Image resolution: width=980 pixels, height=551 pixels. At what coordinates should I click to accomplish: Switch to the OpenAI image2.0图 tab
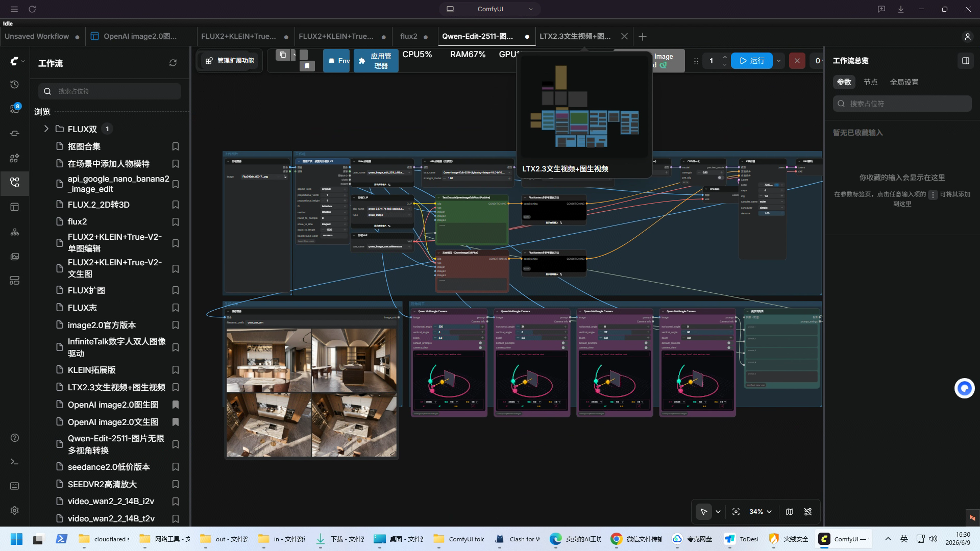[x=140, y=36]
